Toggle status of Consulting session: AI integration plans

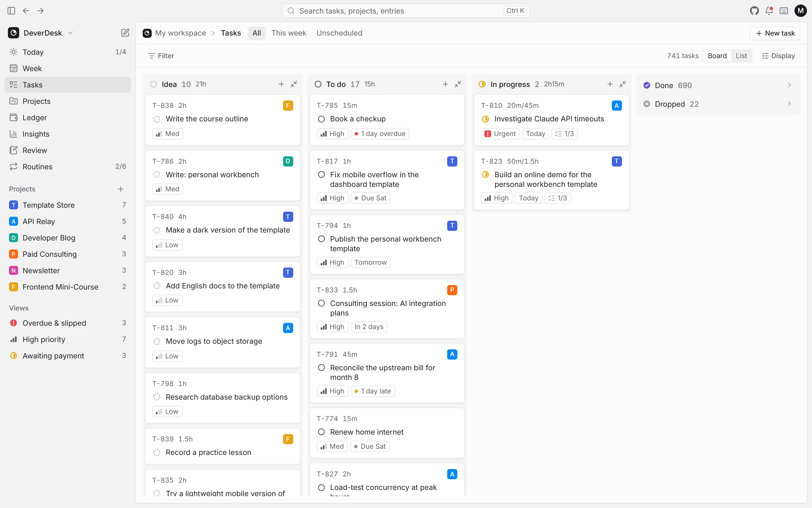321,303
